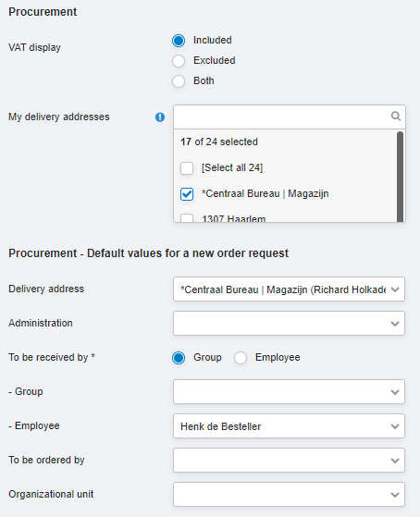Select the Excluded VAT display option
The image size is (420, 517).
[179, 61]
